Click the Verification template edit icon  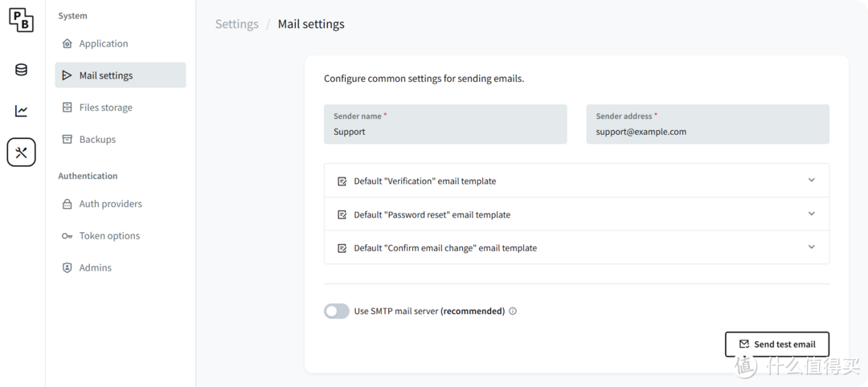(342, 181)
